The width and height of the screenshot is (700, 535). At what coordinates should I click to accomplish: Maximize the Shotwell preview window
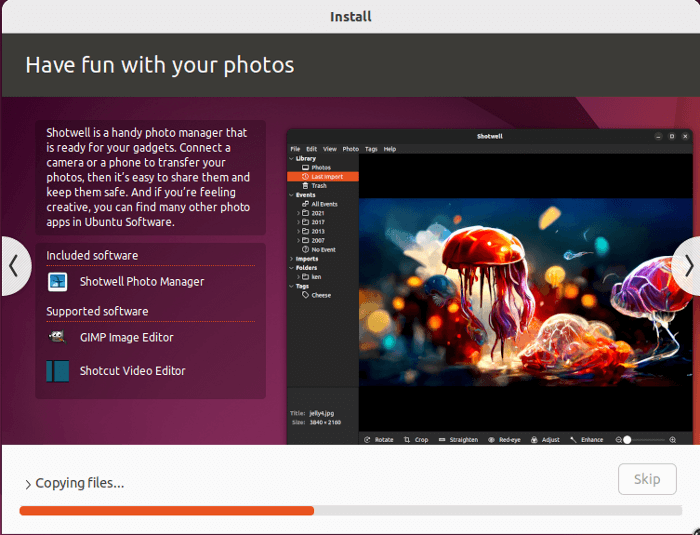click(x=672, y=137)
